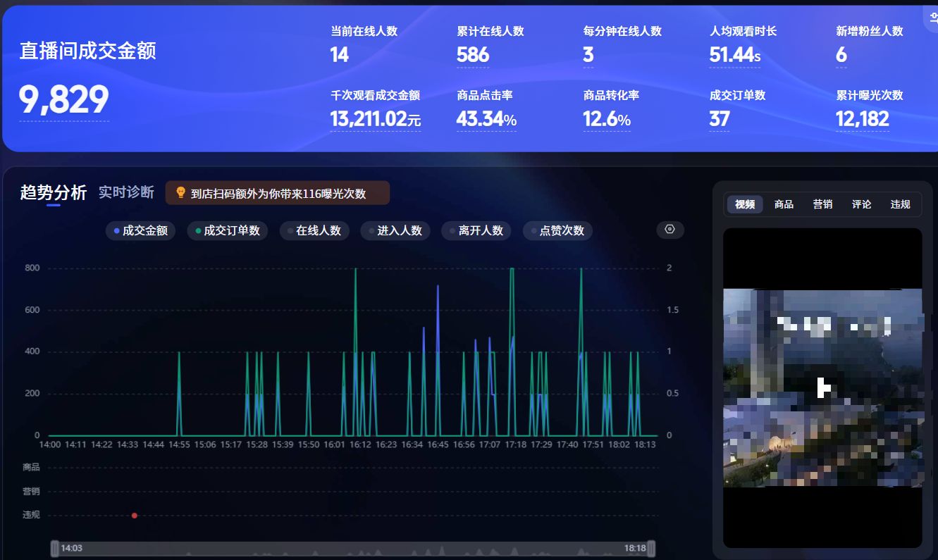Open the 商品 tab in the side panel

(784, 204)
